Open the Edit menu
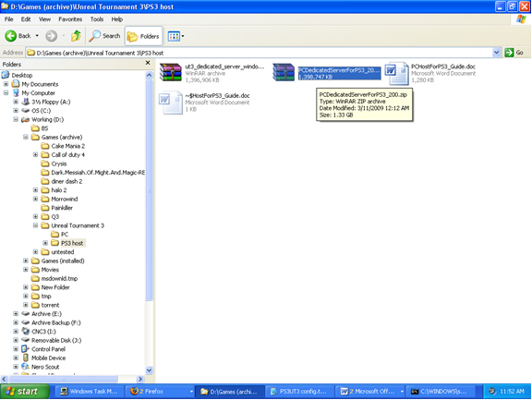 tap(26, 19)
